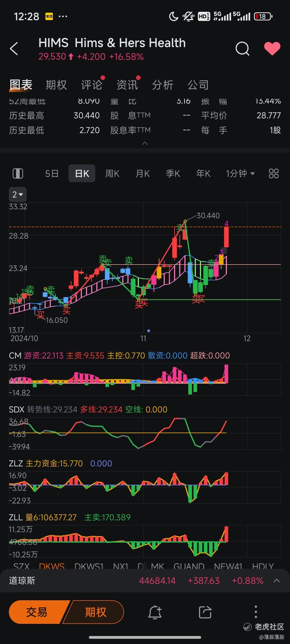
Task: Select the SZX indicator tab
Action: coord(21,566)
